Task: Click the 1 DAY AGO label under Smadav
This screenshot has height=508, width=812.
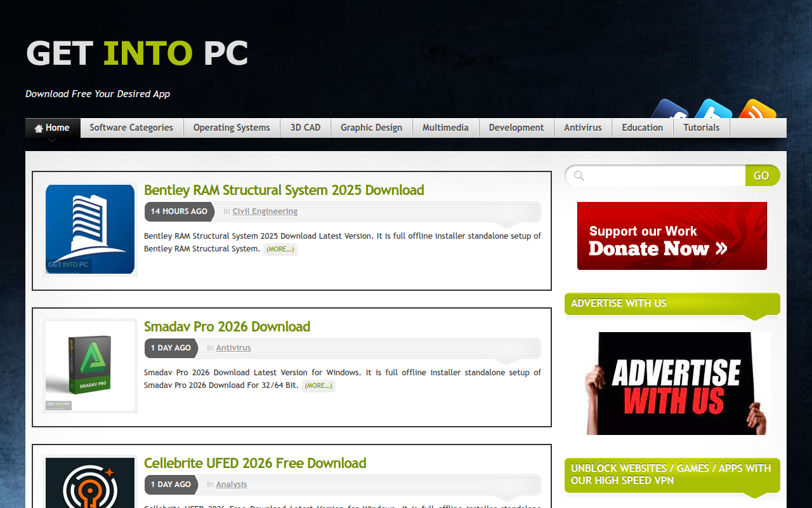Action: [171, 348]
